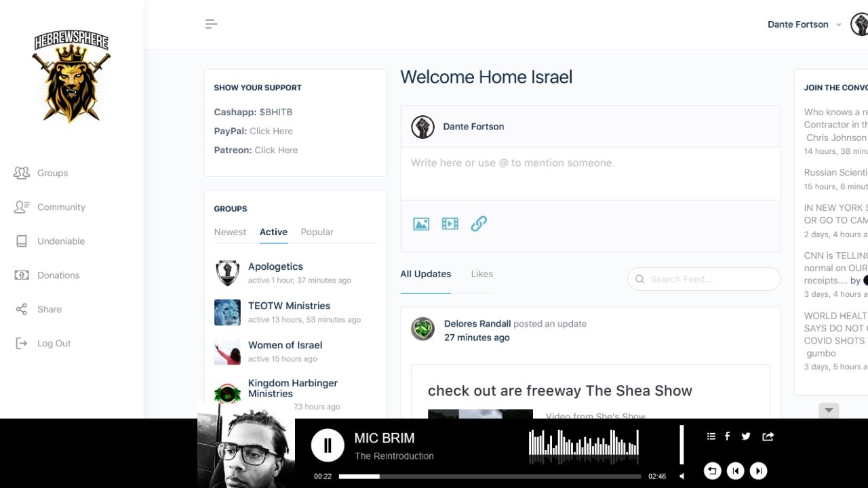Screen dimensions: 868x488
Task: Switch to the Newest groups tab
Action: (x=230, y=232)
